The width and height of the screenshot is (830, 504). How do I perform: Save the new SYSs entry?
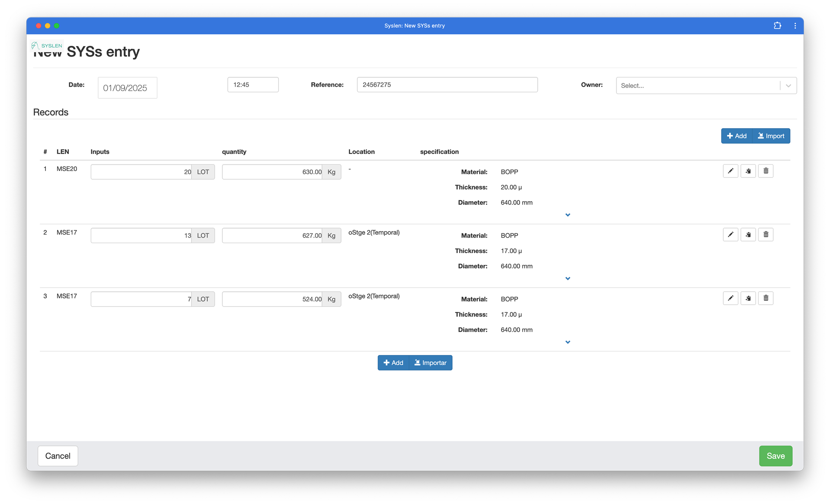[x=775, y=456]
